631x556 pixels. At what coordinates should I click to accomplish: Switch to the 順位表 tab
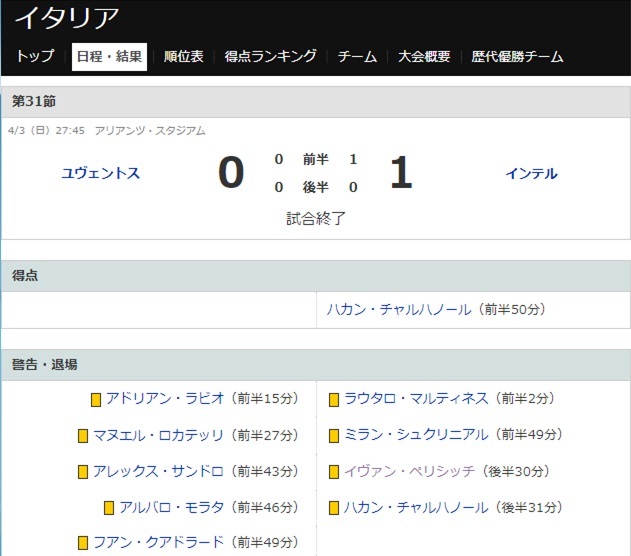(x=184, y=56)
